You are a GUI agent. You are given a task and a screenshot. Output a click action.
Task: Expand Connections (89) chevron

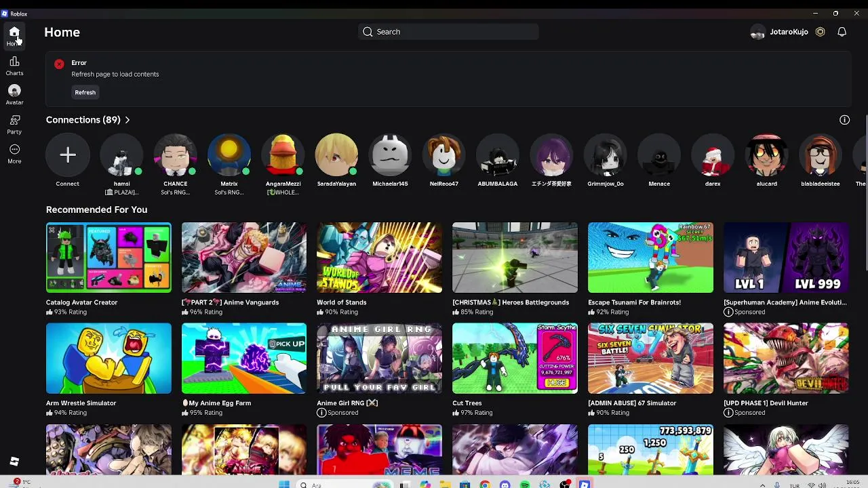[x=127, y=120]
